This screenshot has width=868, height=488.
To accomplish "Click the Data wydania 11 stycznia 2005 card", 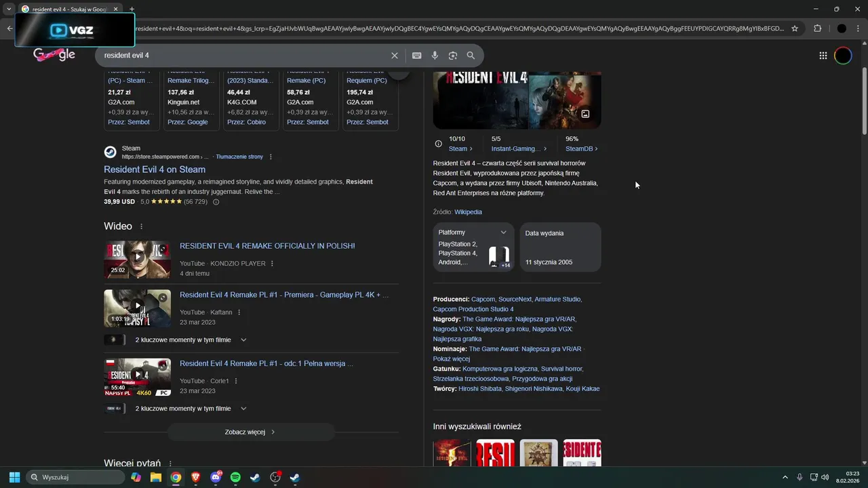I will [x=560, y=247].
